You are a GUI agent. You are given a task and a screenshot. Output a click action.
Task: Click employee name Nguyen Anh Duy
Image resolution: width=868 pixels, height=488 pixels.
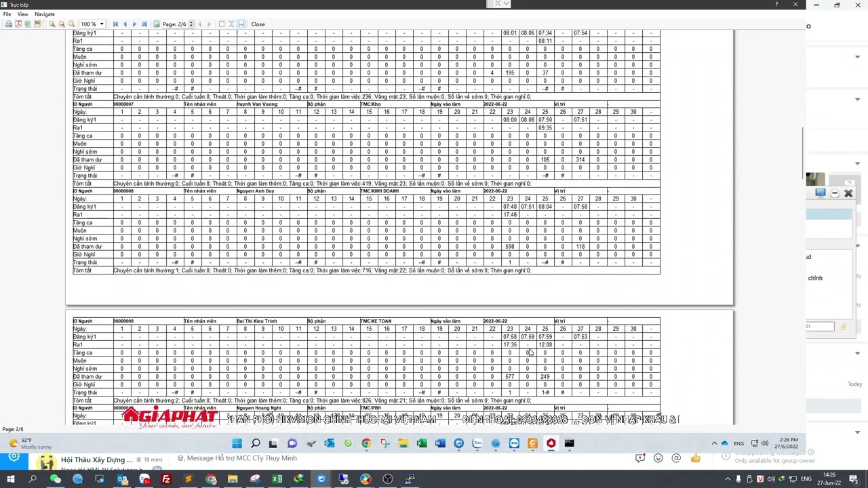coord(255,191)
